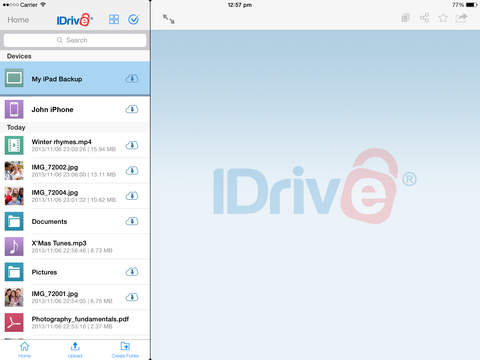
Task: Tap Photography_fundamentals PDF icon
Action: point(14,322)
